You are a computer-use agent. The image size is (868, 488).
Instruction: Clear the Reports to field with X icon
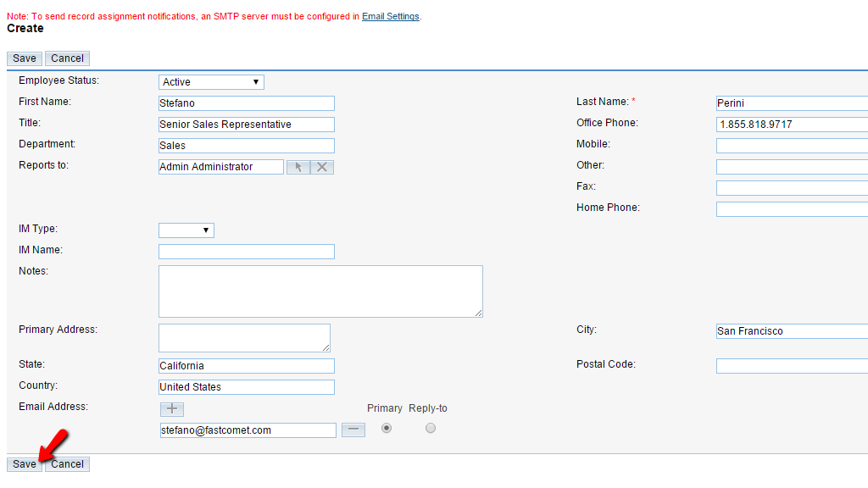point(322,167)
